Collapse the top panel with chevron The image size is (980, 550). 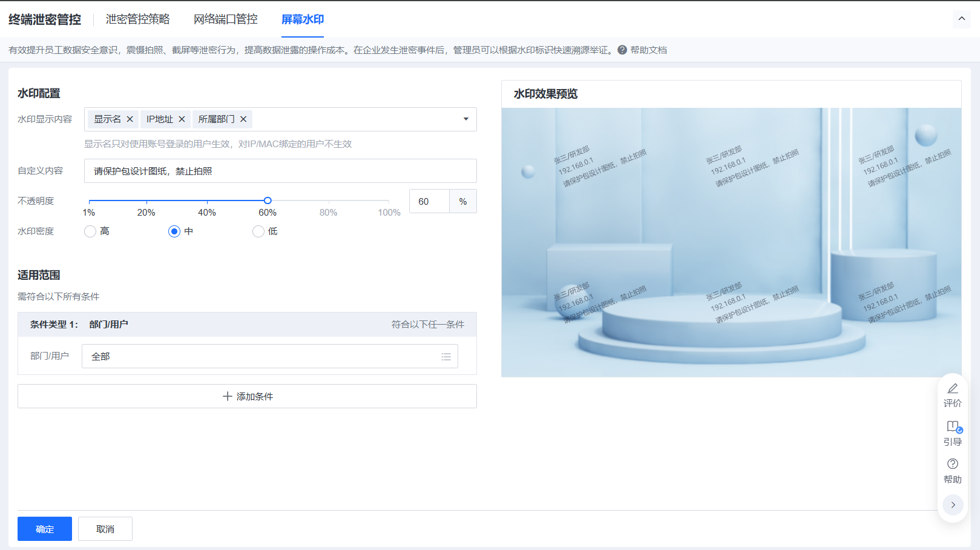pyautogui.click(x=961, y=19)
